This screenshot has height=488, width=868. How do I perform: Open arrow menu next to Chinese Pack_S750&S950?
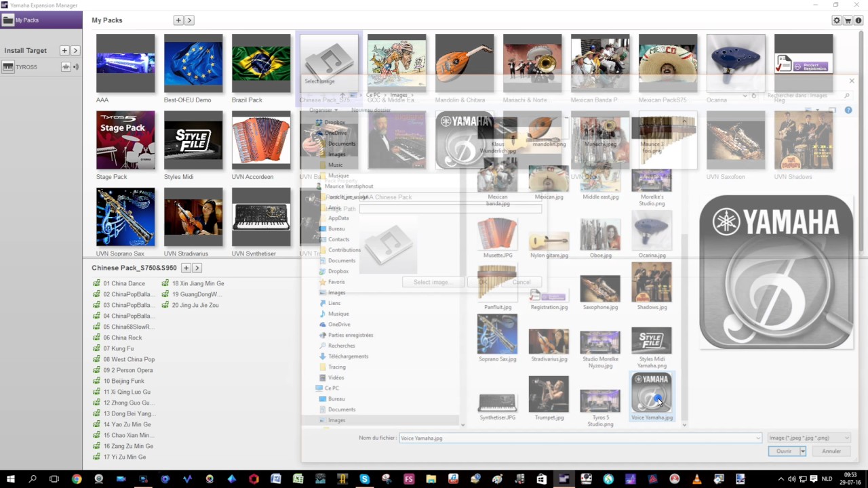pos(197,268)
